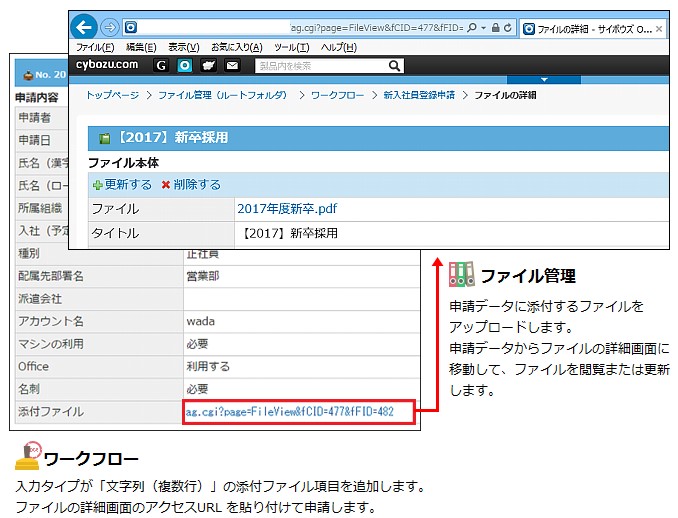678x518 pixels.
Task: Click the lock icon in address bar
Action: coord(496,28)
